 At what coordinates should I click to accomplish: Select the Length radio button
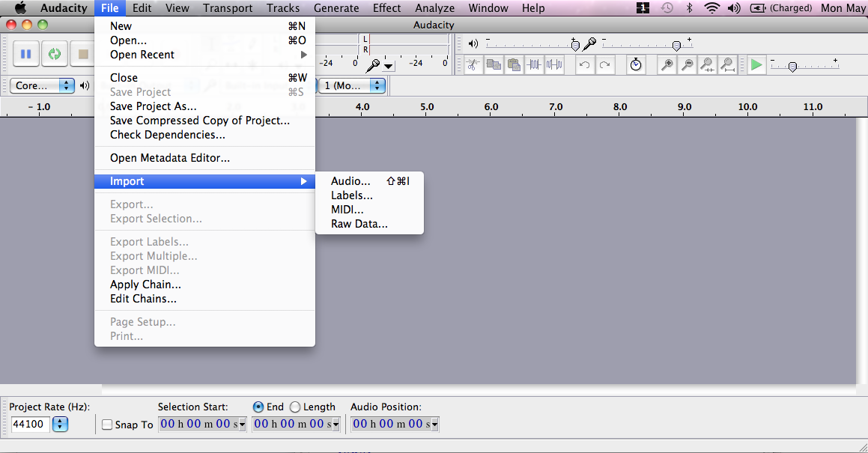point(295,407)
